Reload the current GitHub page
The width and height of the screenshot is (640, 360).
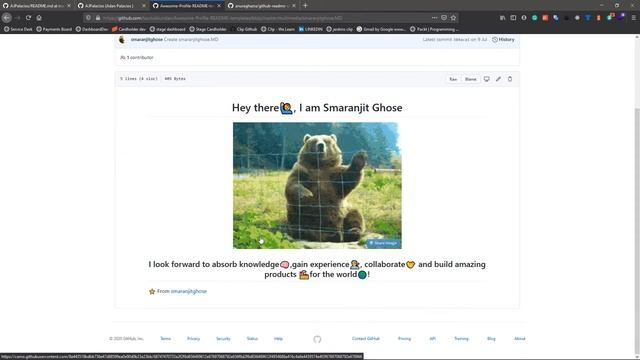pyautogui.click(x=28, y=18)
